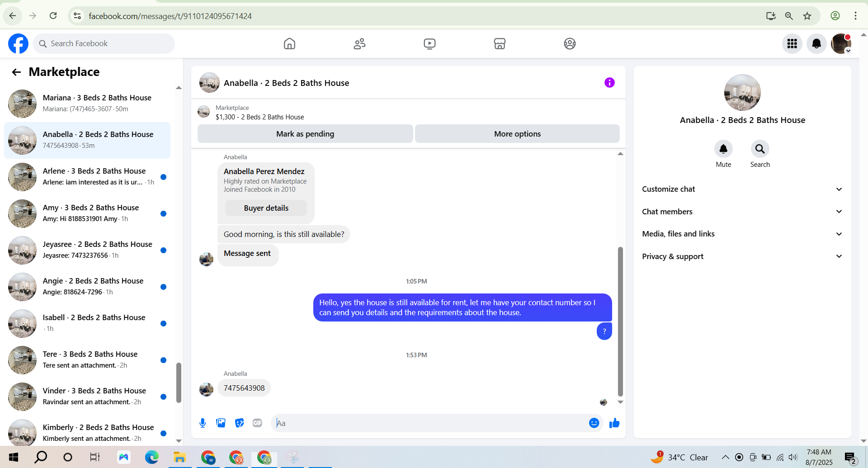View site information icon beside the URL
This screenshot has height=468, width=868.
point(77,16)
